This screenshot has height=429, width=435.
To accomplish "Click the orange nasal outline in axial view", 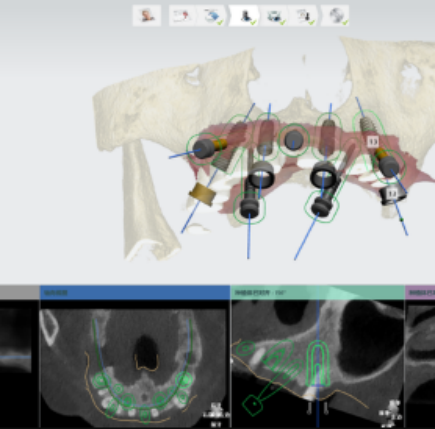I will [146, 363].
